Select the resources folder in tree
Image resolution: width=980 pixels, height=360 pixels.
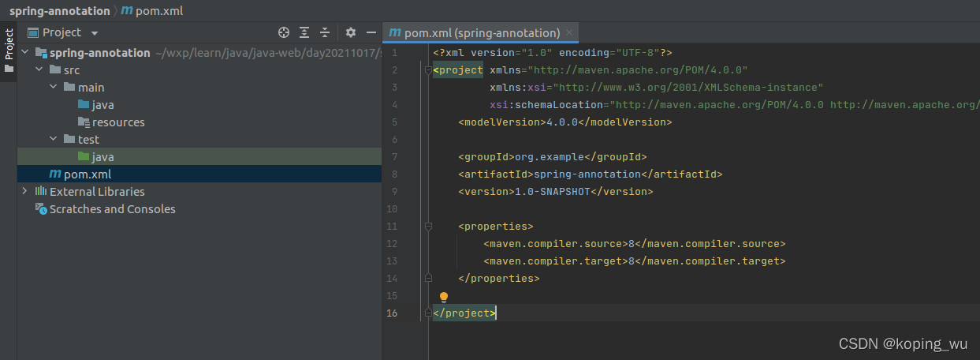(x=118, y=122)
